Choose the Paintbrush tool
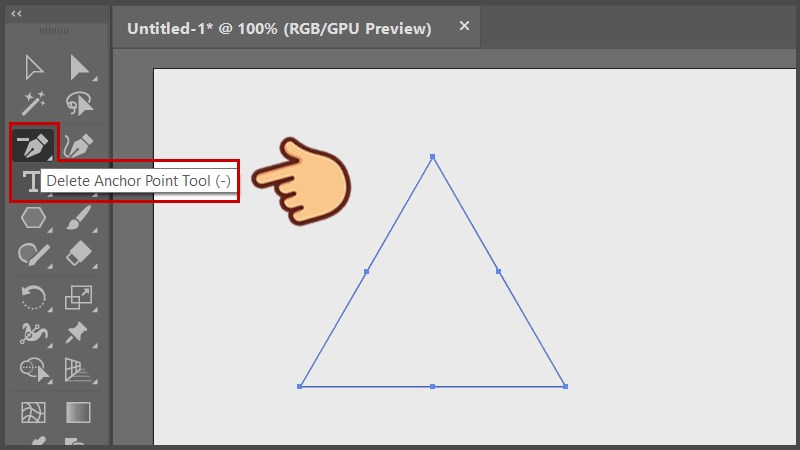 coord(79,218)
